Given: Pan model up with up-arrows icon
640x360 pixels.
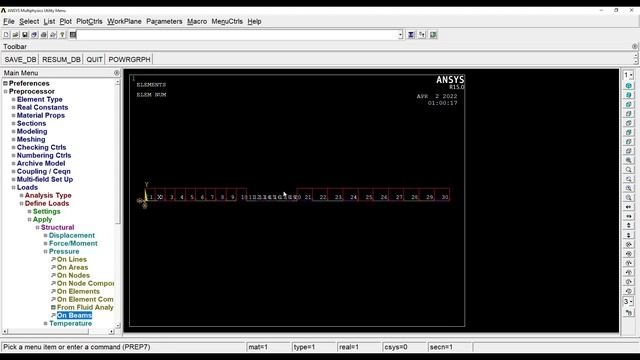Looking at the screenshot, I should [629, 226].
